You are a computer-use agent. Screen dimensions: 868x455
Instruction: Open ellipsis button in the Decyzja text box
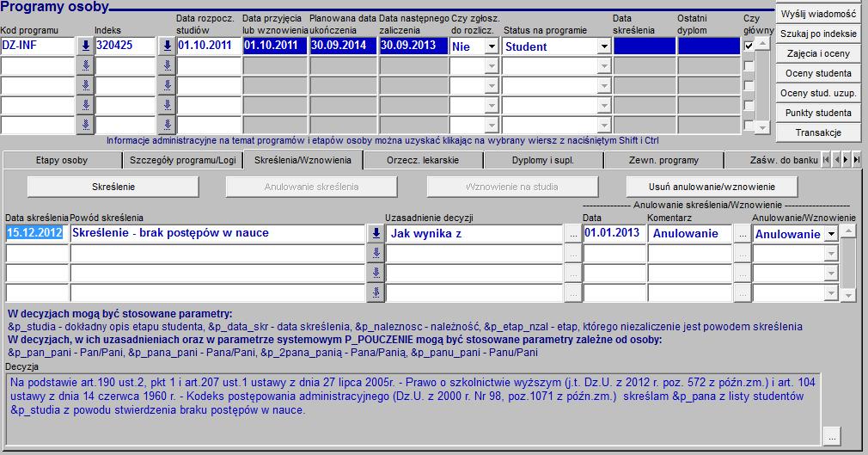coord(832,435)
